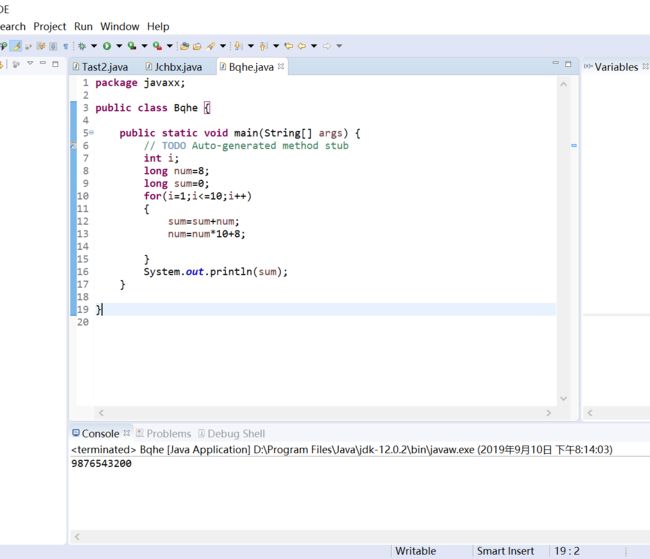Expand the Coverage dropdown arrow

pos(144,46)
